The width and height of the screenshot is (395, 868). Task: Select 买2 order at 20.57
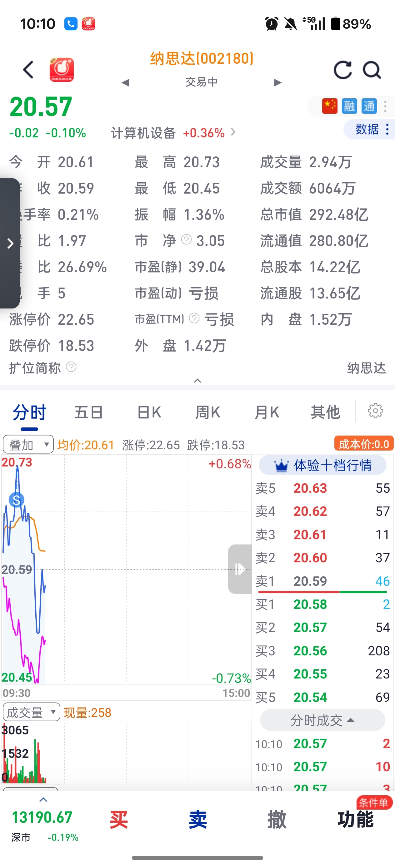(322, 628)
